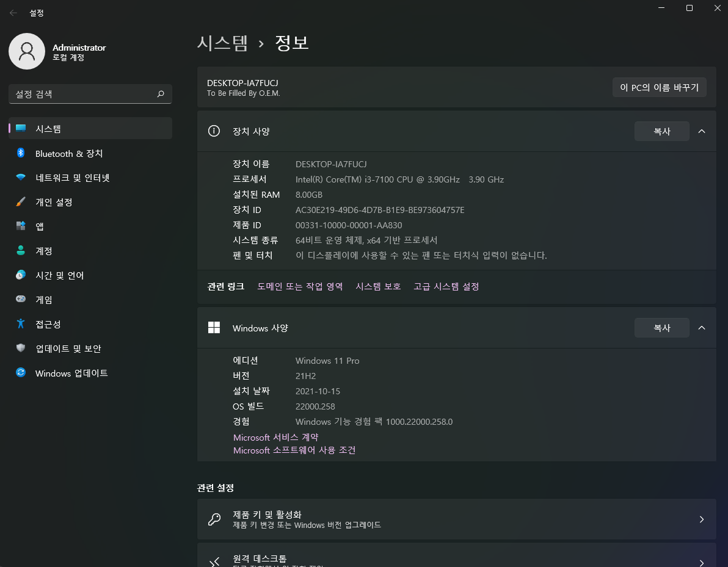Click processor value Intel Core i3-7100

pyautogui.click(x=400, y=179)
